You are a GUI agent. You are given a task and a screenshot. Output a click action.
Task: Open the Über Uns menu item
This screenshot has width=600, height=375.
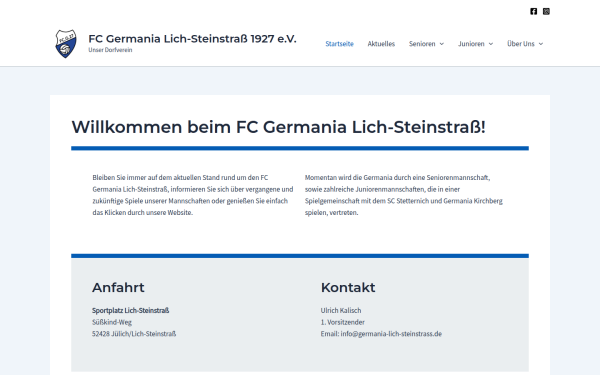tap(520, 44)
